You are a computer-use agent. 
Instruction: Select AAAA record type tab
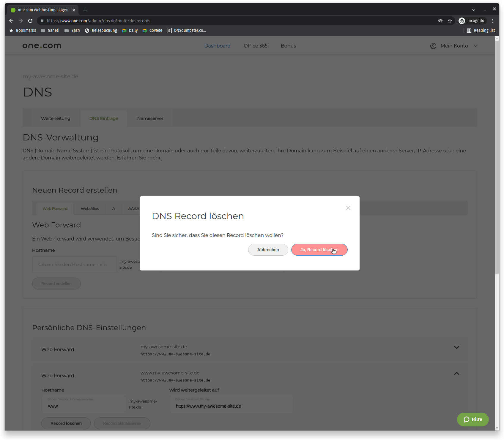tap(134, 208)
